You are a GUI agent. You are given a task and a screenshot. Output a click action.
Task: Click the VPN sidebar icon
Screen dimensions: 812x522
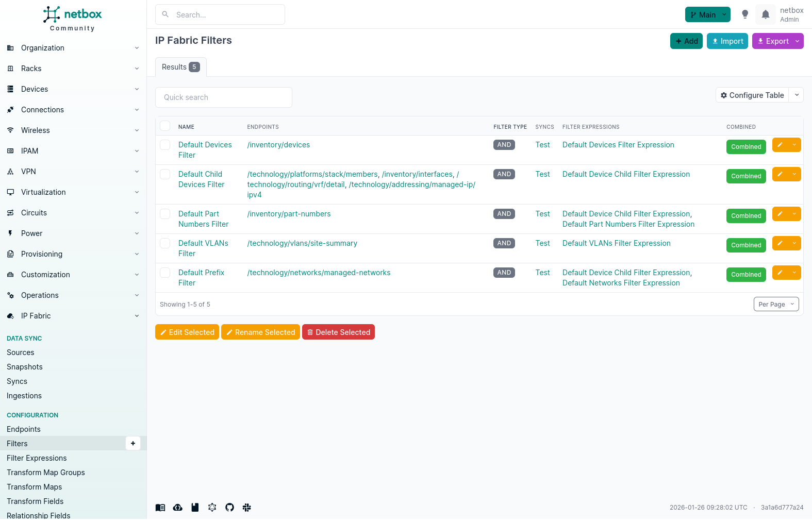(10, 172)
